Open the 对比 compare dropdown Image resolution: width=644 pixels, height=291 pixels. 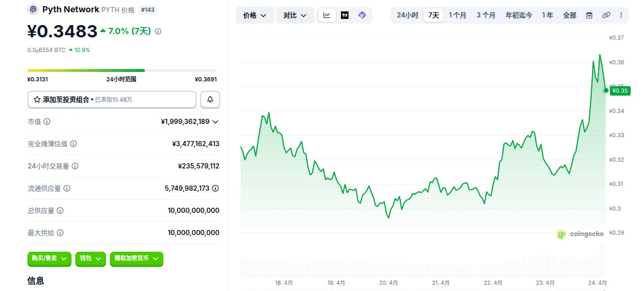(x=295, y=15)
